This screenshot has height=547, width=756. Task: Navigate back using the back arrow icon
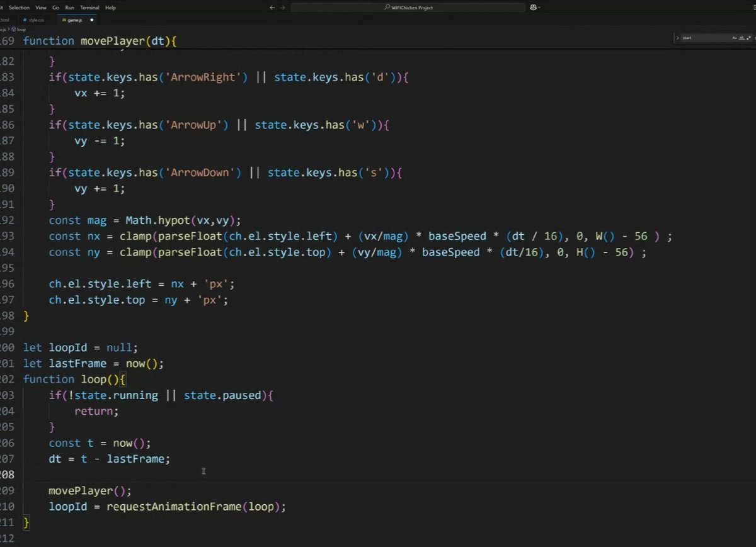coord(272,7)
